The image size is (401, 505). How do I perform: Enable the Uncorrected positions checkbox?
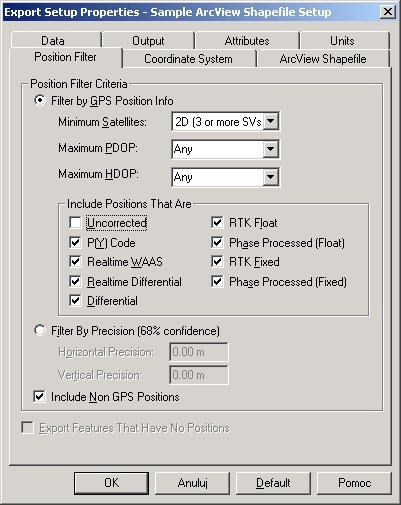click(x=75, y=223)
